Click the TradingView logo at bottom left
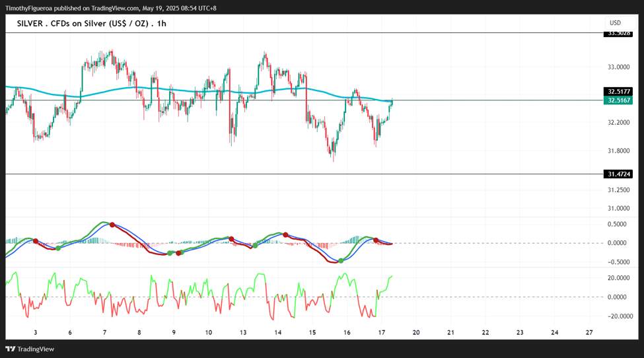 coord(30,349)
